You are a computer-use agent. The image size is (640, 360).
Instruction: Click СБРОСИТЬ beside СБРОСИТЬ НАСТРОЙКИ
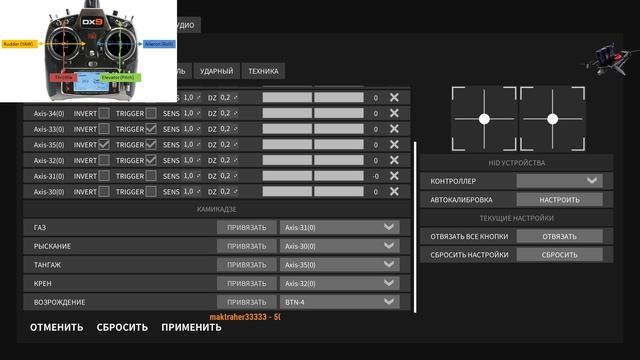click(x=560, y=255)
